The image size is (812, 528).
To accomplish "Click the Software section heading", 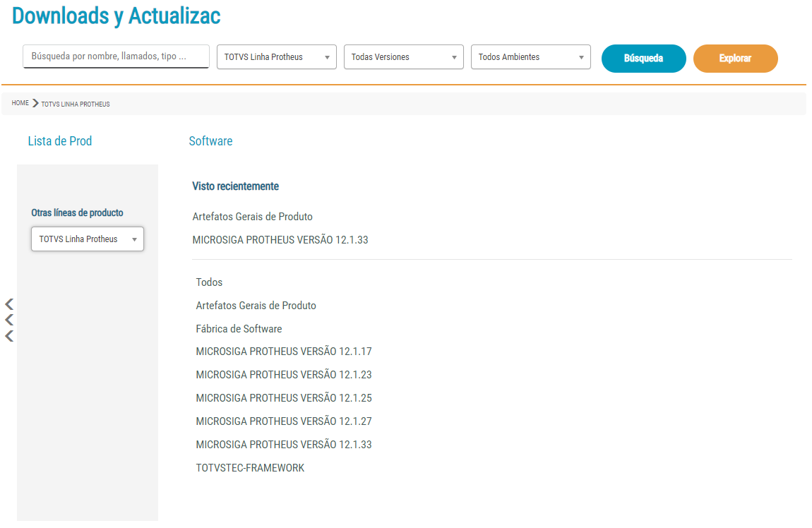I will point(210,140).
